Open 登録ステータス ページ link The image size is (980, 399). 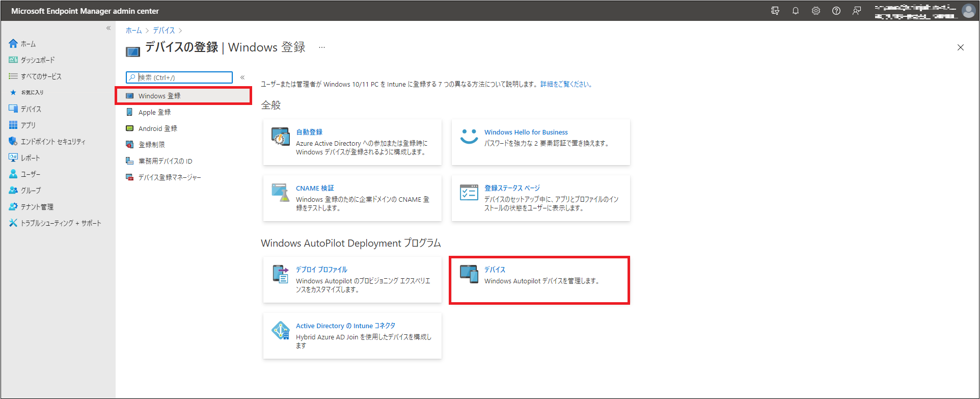[512, 188]
